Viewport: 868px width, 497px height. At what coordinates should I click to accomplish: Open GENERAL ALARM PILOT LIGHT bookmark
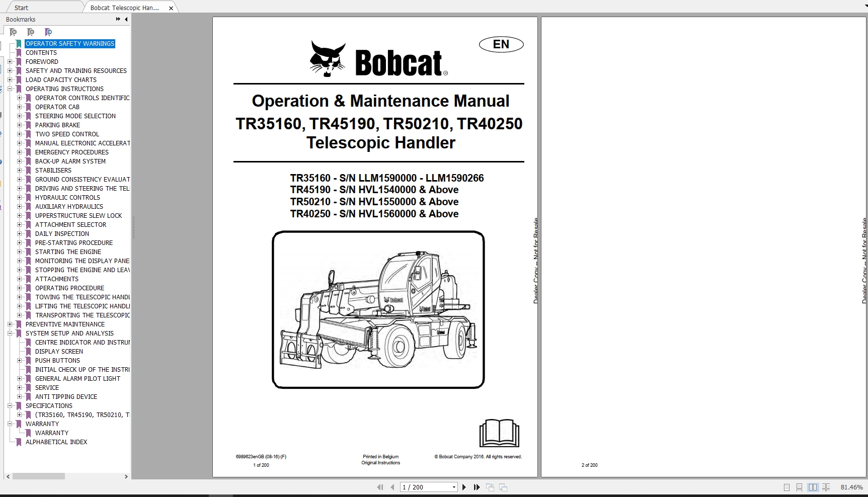77,379
